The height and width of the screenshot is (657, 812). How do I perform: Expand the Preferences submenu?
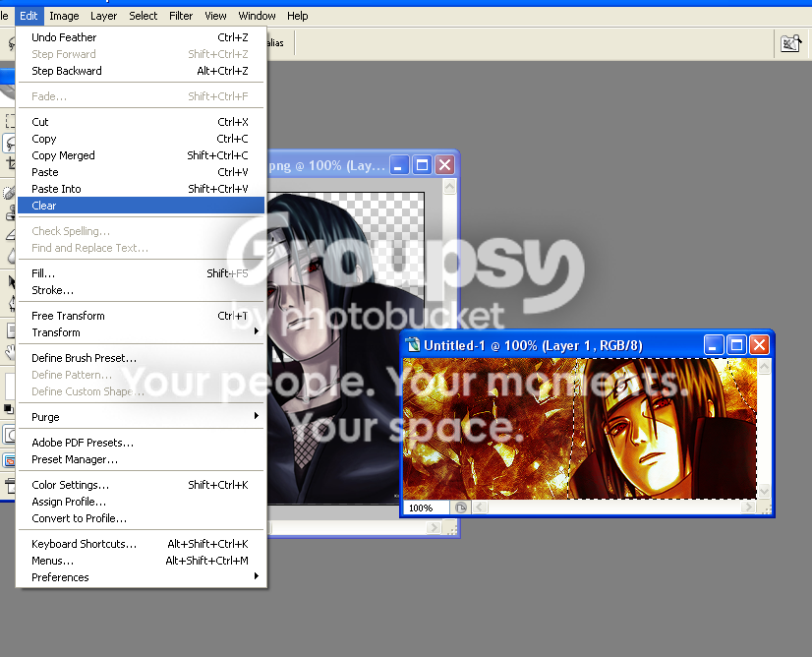[x=141, y=577]
